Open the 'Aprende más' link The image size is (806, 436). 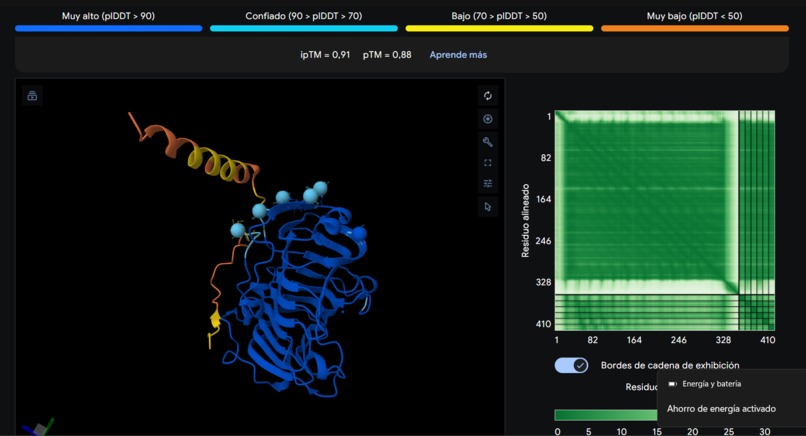(458, 54)
